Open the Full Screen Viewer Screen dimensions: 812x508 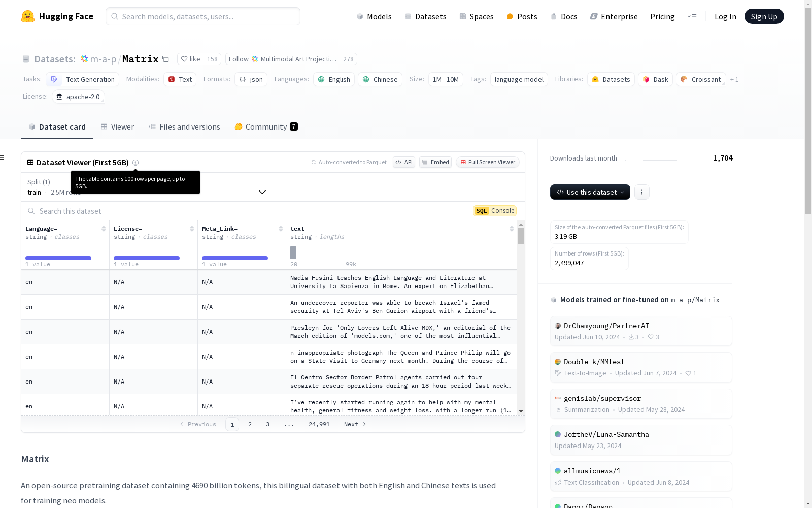click(488, 162)
